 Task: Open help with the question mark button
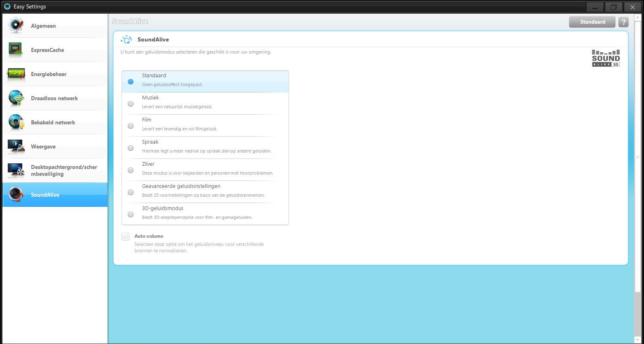pos(623,22)
